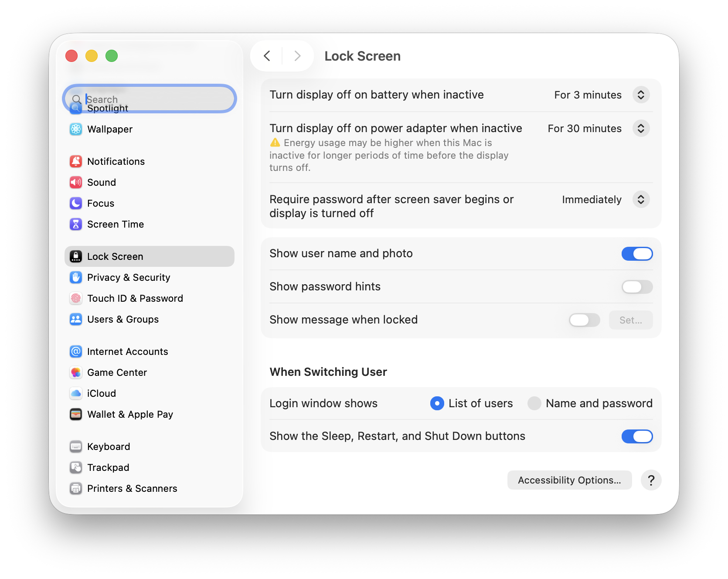728x579 pixels.
Task: Disable Show user name and photo
Action: click(637, 254)
